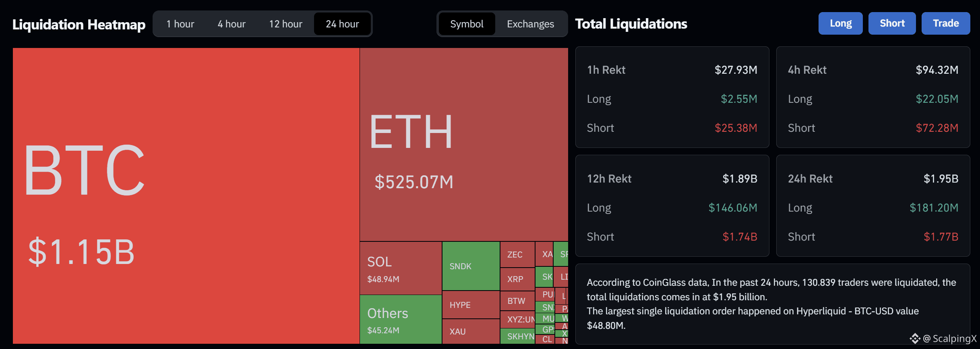Click the blue Short button
Screen dimensions: 980x349
[892, 23]
